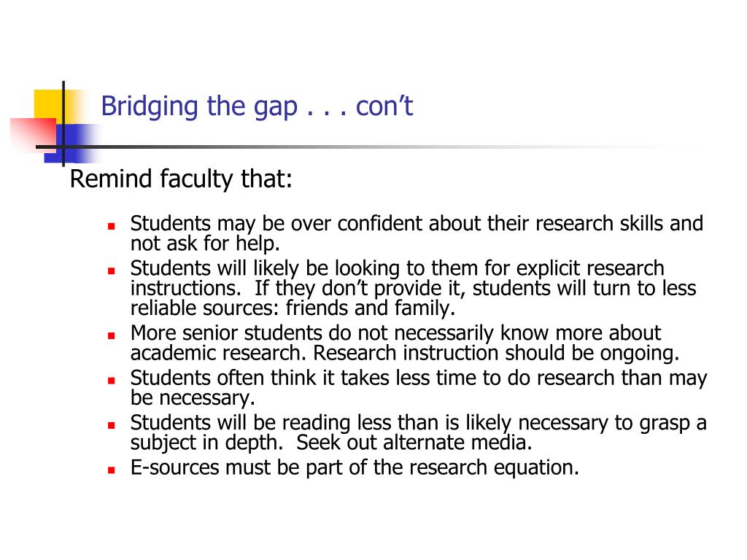The image size is (747, 560).
Task: Select the Remind faculty that heading
Action: click(181, 179)
